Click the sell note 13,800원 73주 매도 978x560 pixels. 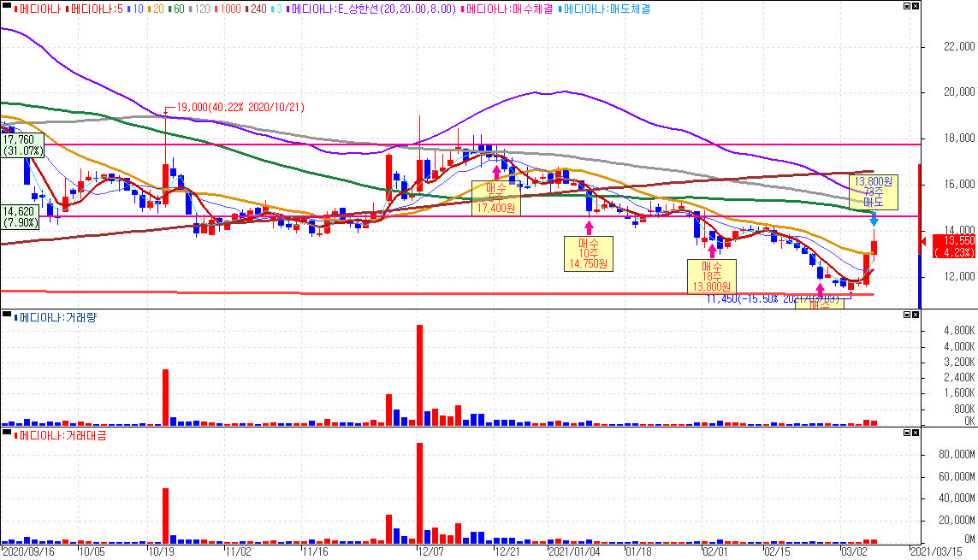874,192
